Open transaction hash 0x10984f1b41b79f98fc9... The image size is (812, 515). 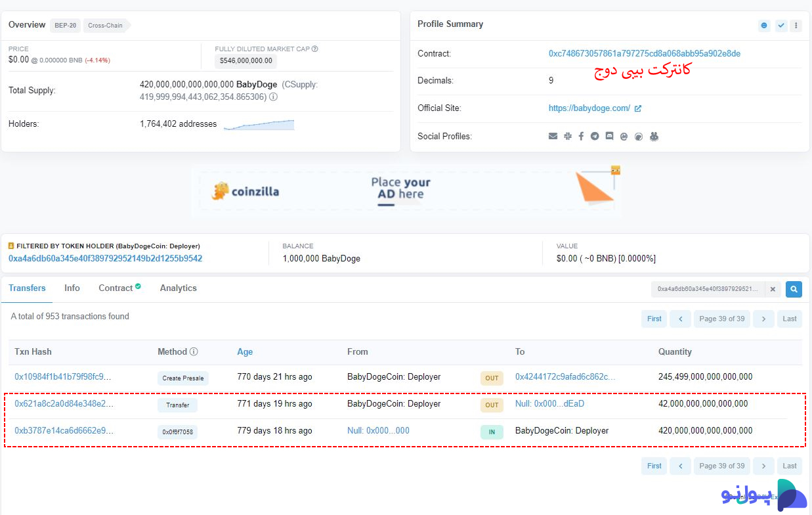[x=63, y=377]
